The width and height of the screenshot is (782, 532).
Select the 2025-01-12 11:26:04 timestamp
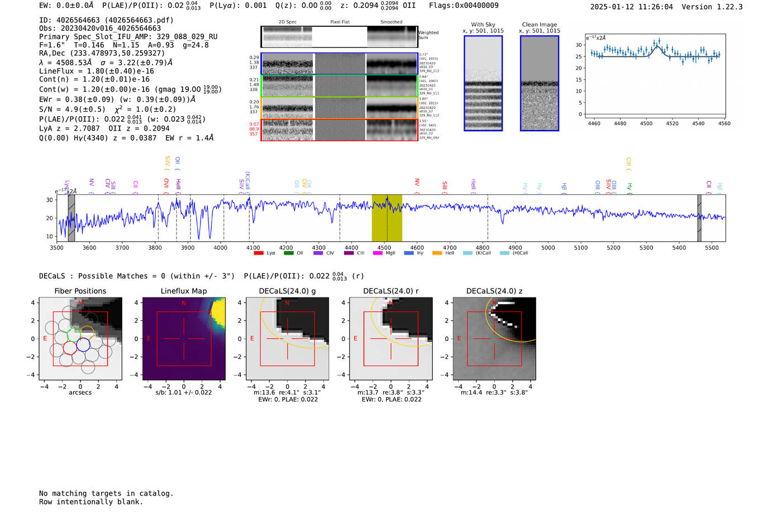pyautogui.click(x=631, y=7)
